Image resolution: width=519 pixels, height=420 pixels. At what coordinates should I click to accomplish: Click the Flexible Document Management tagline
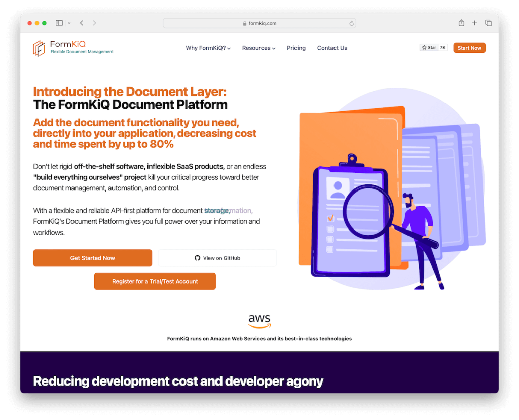point(82,52)
